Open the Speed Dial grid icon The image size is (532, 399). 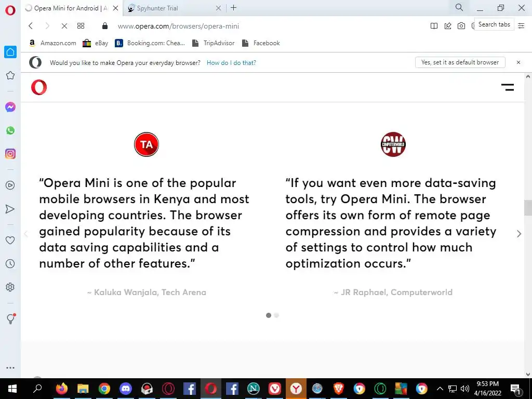pos(81,26)
